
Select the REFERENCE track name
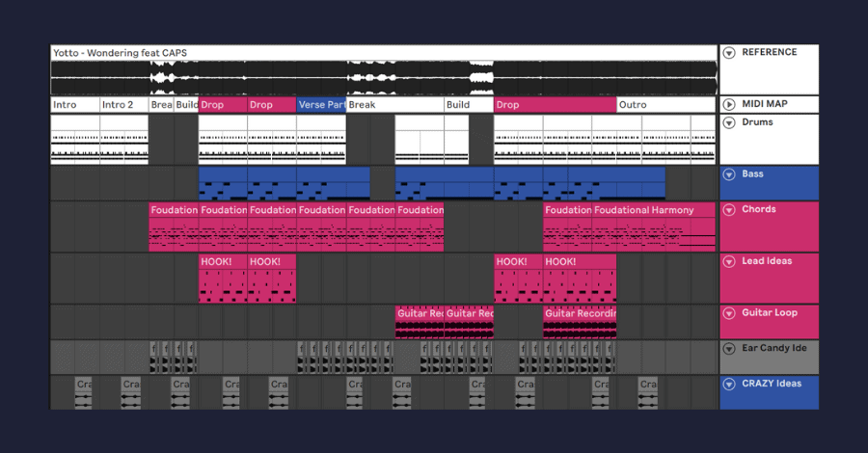tap(769, 52)
